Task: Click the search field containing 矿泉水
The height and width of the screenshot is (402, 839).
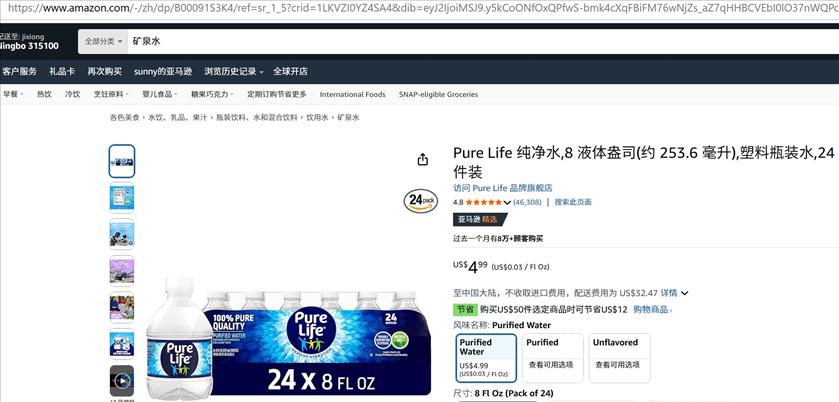Action: point(482,41)
